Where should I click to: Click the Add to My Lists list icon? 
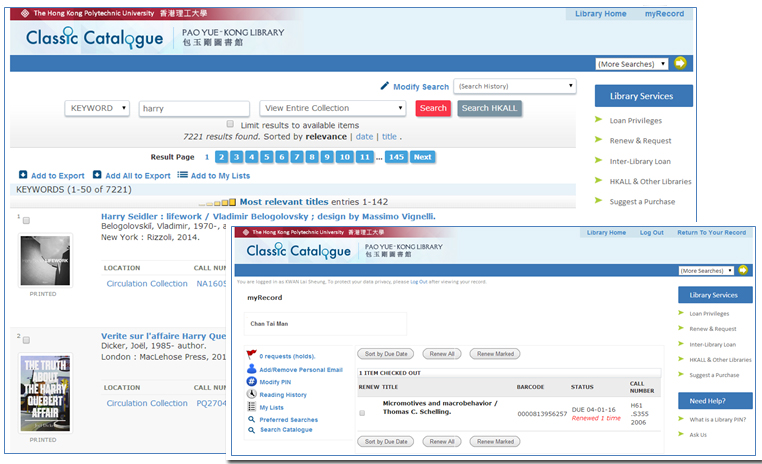pos(182,175)
